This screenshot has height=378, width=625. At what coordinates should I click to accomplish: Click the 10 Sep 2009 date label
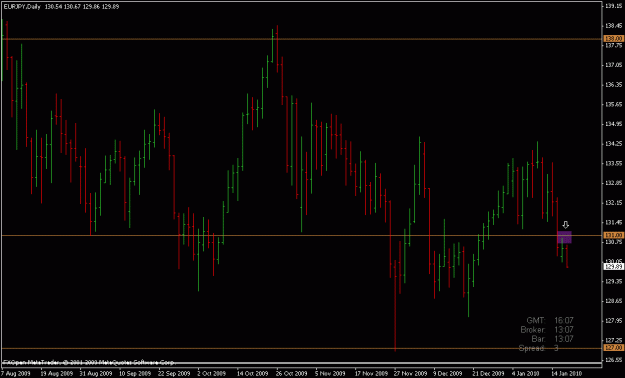135,374
